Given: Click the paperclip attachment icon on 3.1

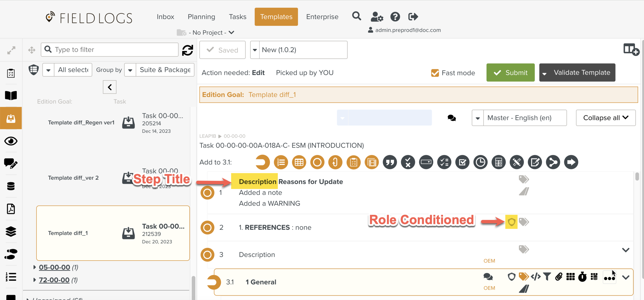Looking at the screenshot, I should [558, 277].
